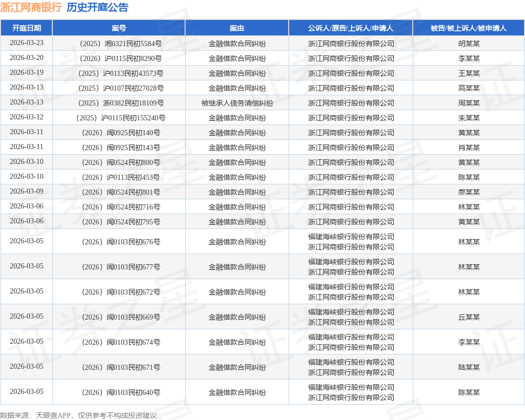Click case number (2026)闽0524民初795号
The width and height of the screenshot is (525, 420).
pos(119,222)
